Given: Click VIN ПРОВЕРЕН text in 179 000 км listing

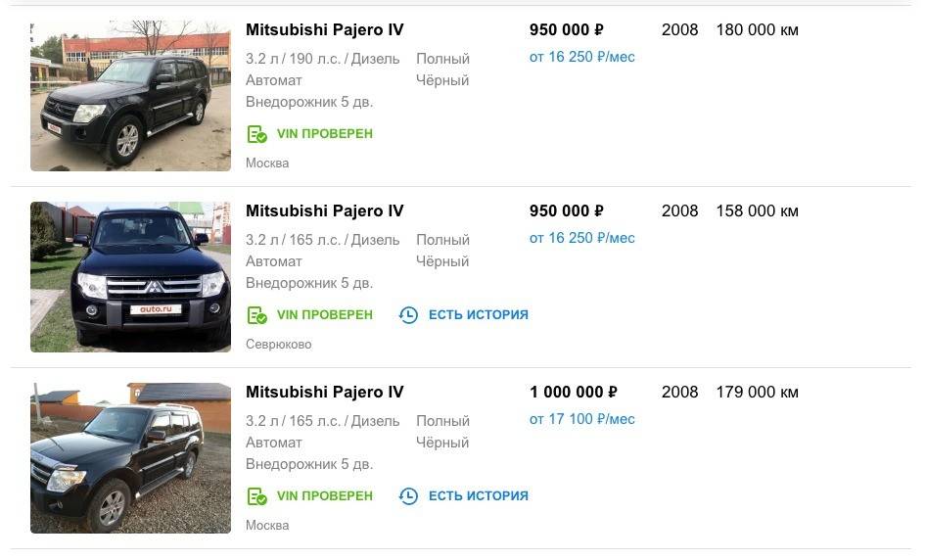Looking at the screenshot, I should pos(324,496).
